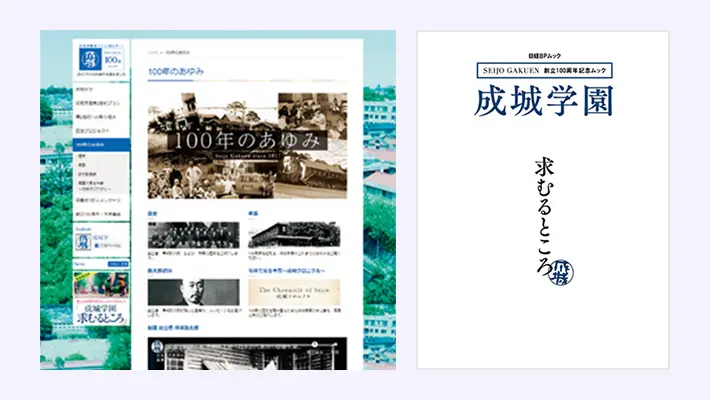Click the 年表 section heading link
The image size is (710, 400).
click(x=253, y=212)
